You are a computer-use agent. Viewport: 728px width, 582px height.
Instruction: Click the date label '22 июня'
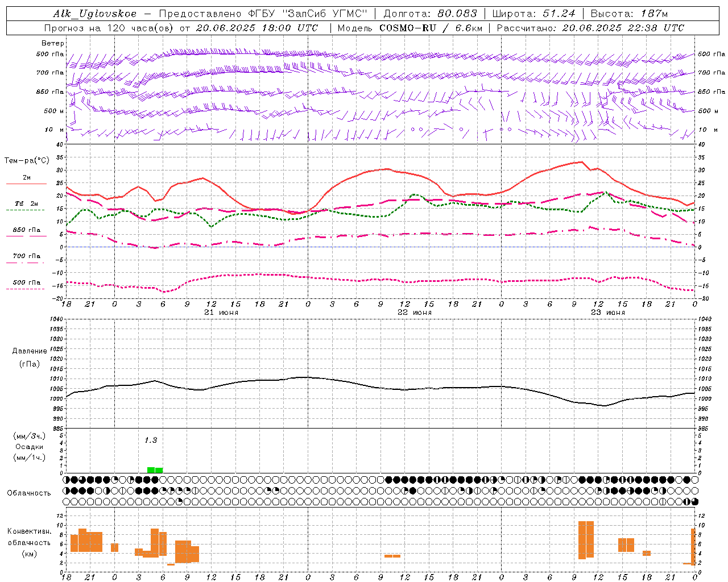point(415,313)
